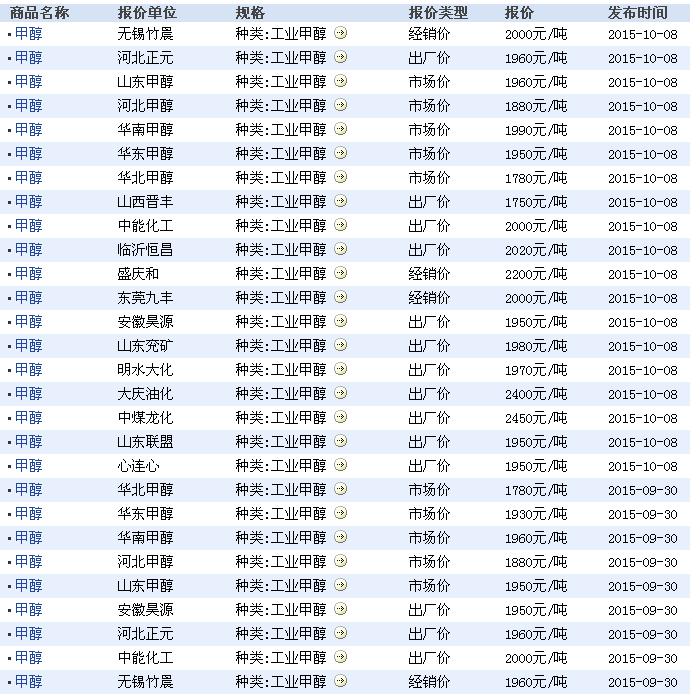694x695 pixels.
Task: Click the 报价类型 column header
Action: (x=438, y=13)
